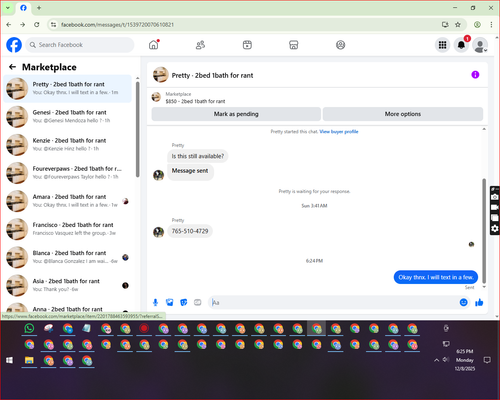Click Mark as pending button
The width and height of the screenshot is (500, 400).
pos(236,114)
